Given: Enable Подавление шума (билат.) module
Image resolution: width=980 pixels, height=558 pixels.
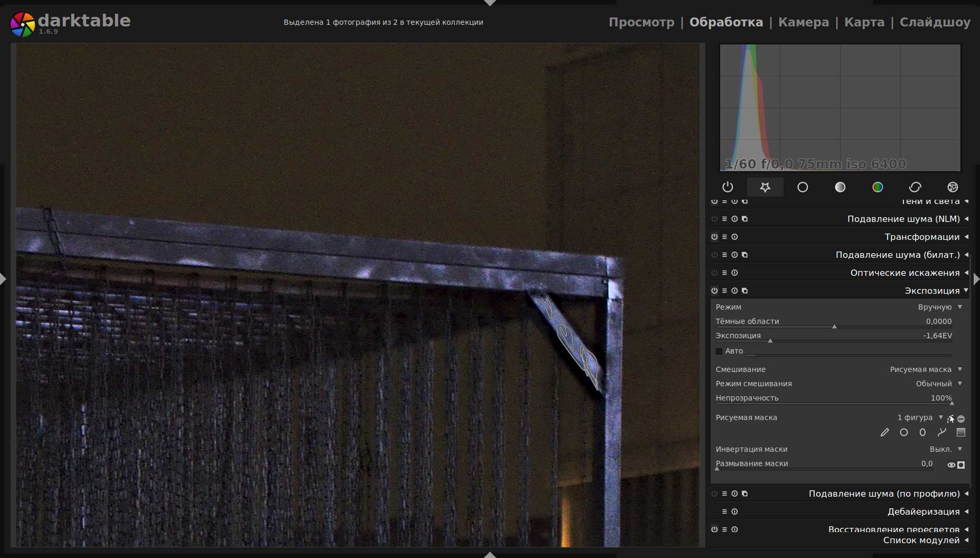Looking at the screenshot, I should tap(714, 255).
